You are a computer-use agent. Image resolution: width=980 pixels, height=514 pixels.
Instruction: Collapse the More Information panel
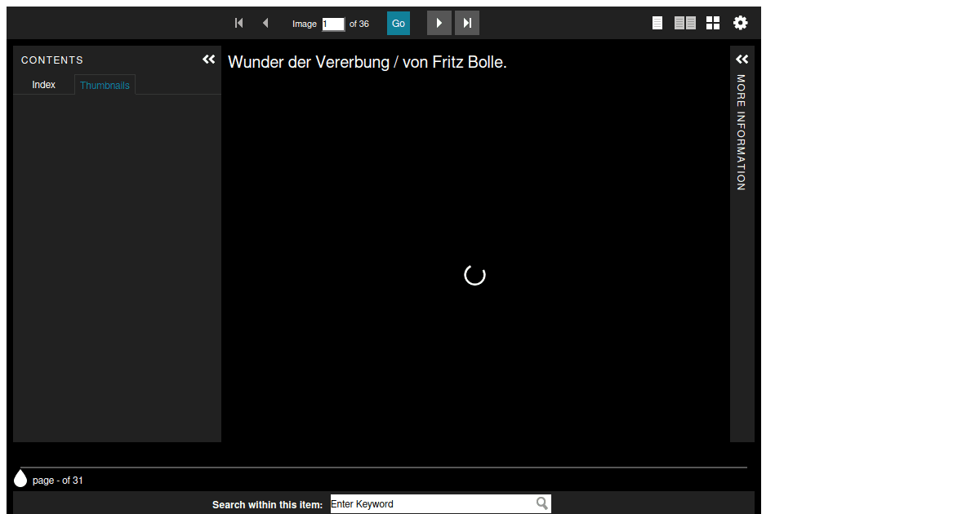pos(742,59)
